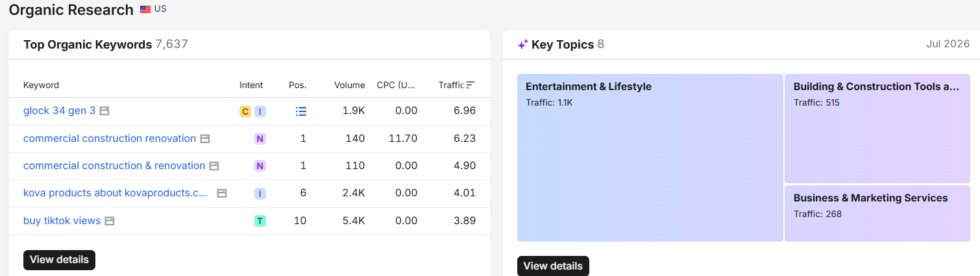Open SERP icon beside commercial construction renovation

pos(205,139)
